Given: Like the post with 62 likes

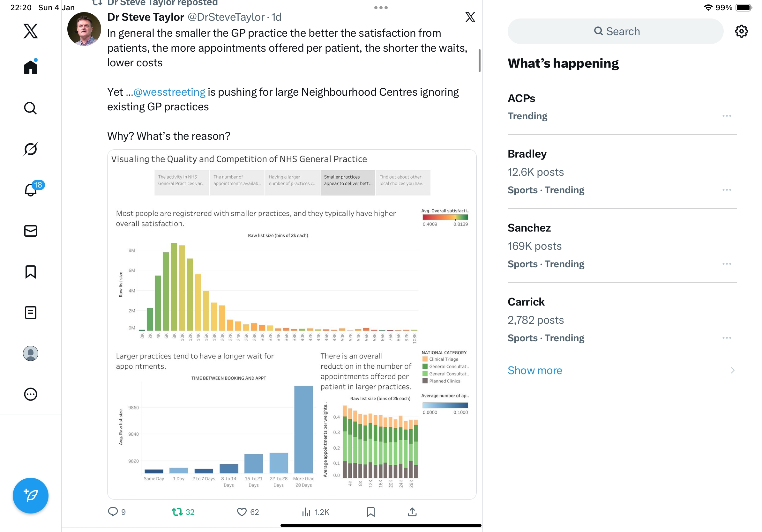Looking at the screenshot, I should [242, 512].
